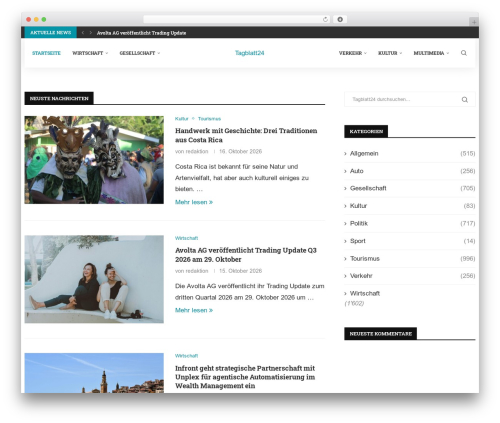Click the Neueste Nachrichten section heading
Viewport: 500px width, 423px height.
pos(59,98)
